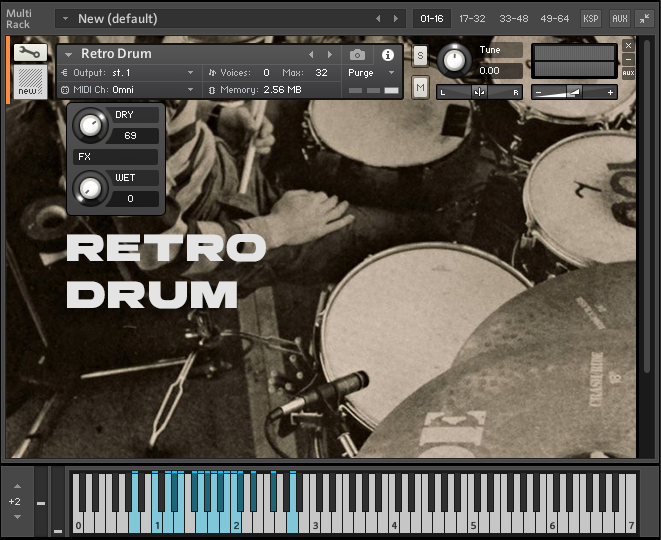Click the DRY value 69
The height and width of the screenshot is (540, 661).
(131, 135)
